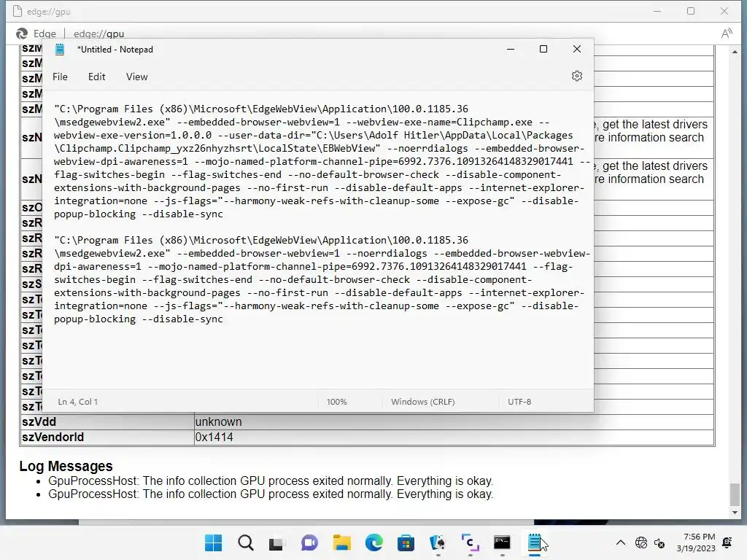Click the szVdd row label
Screen dimensions: 747x560
tap(39, 422)
